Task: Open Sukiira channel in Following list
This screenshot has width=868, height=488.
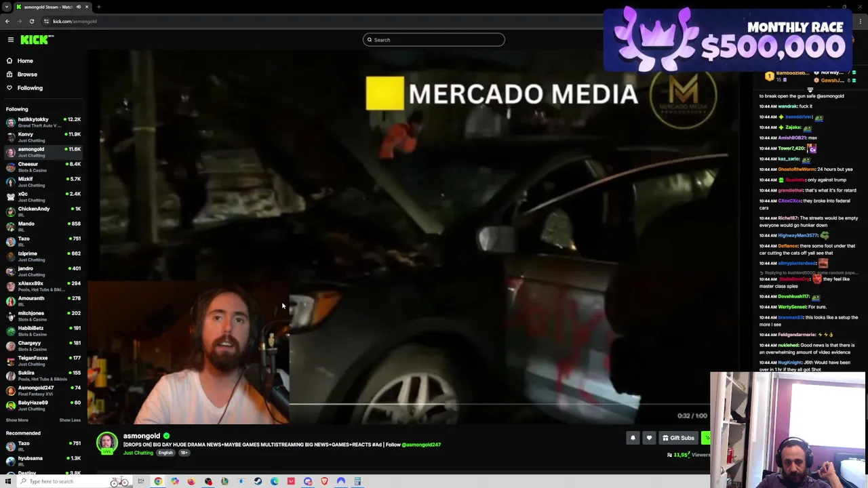Action: 42,375
